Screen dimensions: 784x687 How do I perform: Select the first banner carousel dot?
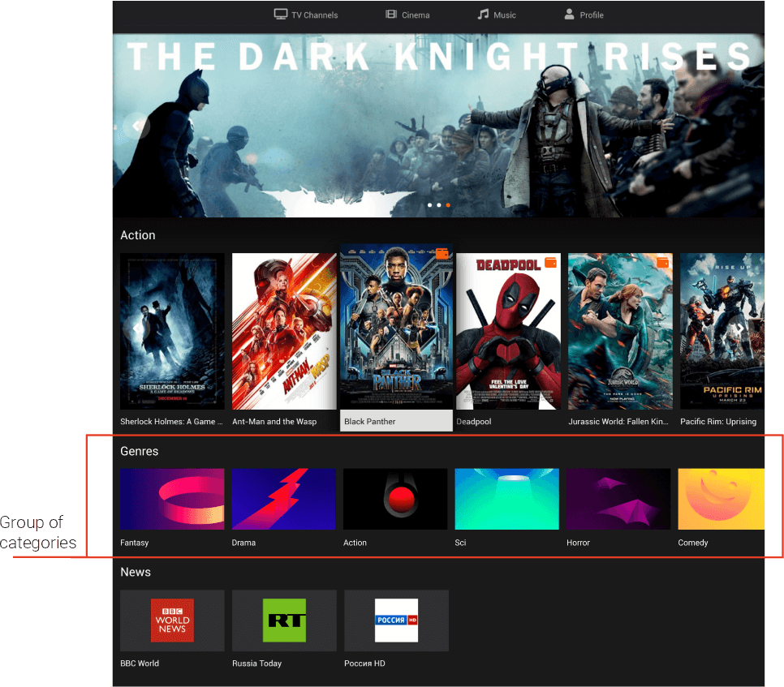click(x=429, y=205)
